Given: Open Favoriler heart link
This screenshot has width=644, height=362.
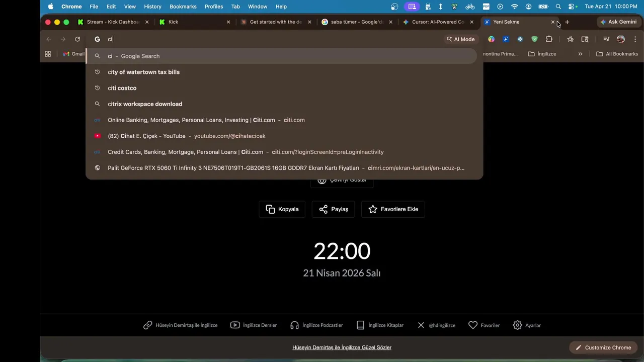Looking at the screenshot, I should (484, 325).
